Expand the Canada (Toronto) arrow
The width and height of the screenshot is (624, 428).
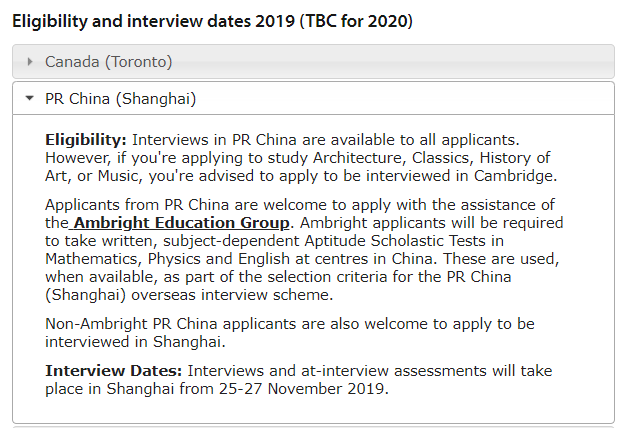pos(30,62)
